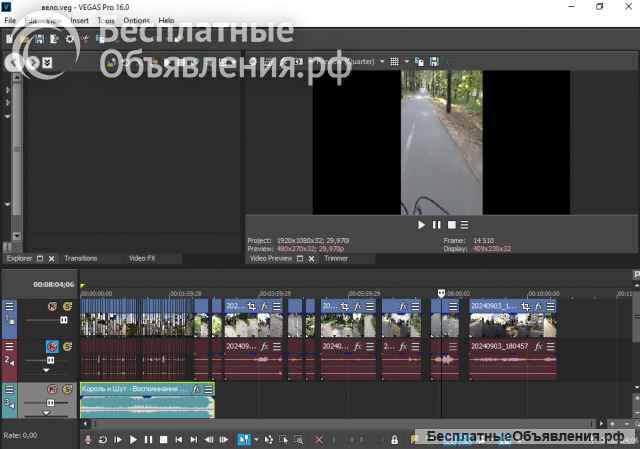Click Play in the timeline transport bar
Screen dimensions: 640x449
pos(133,440)
